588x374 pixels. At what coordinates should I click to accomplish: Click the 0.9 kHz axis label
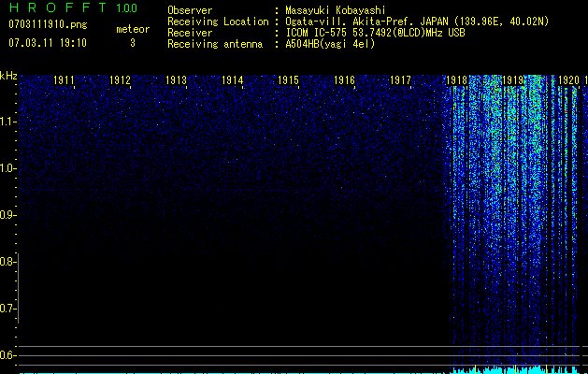(7, 215)
